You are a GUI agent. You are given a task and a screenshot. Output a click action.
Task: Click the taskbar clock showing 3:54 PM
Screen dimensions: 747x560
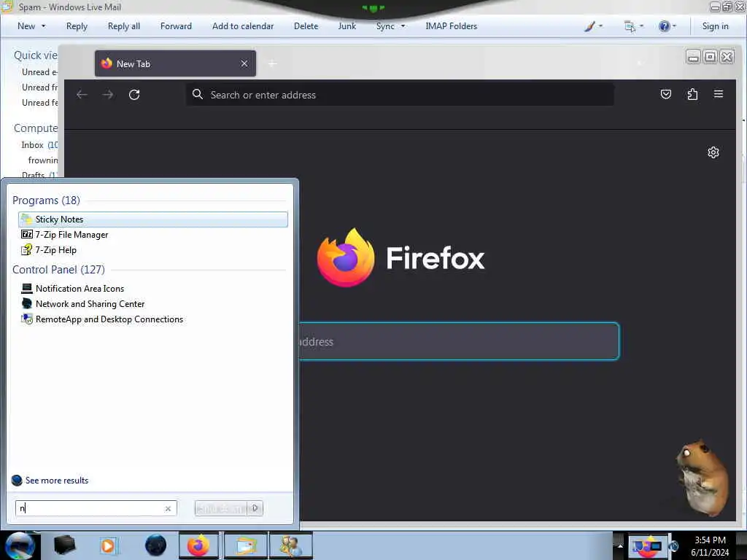[710, 545]
